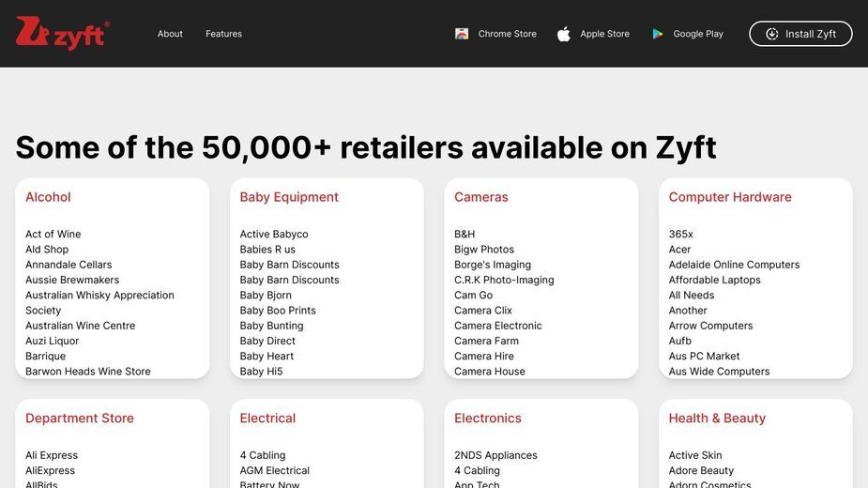This screenshot has height=488, width=868.
Task: Click Bigw Photos retailer
Action: point(484,250)
